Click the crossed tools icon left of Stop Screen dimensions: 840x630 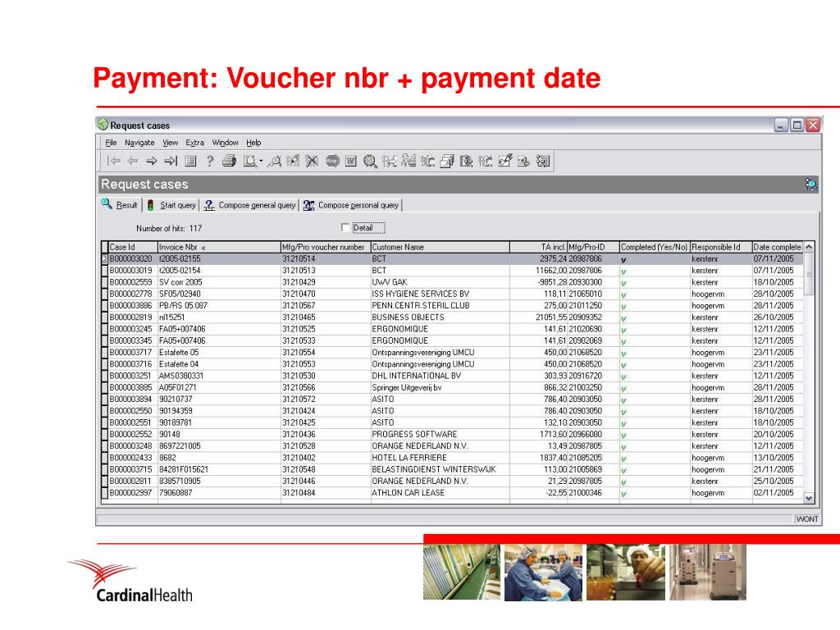pyautogui.click(x=312, y=161)
